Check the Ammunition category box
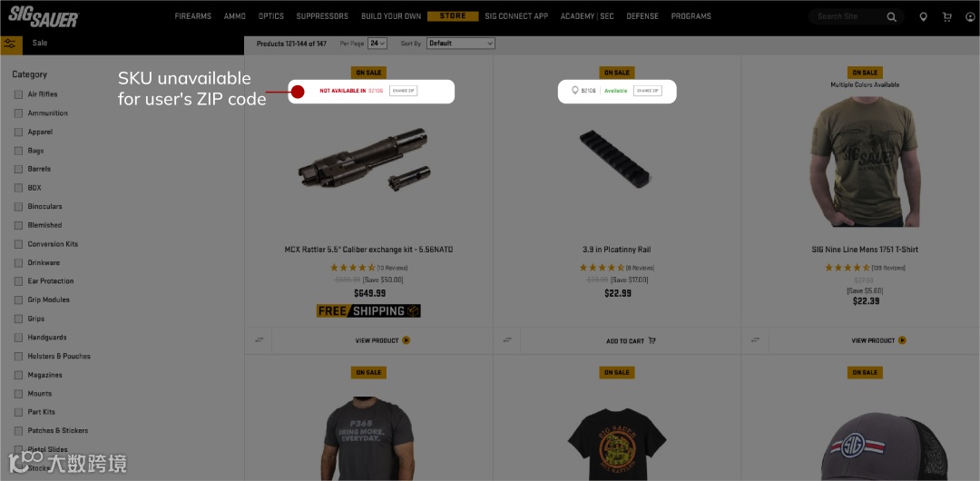Viewport: 980px width, 481px height. tap(18, 113)
